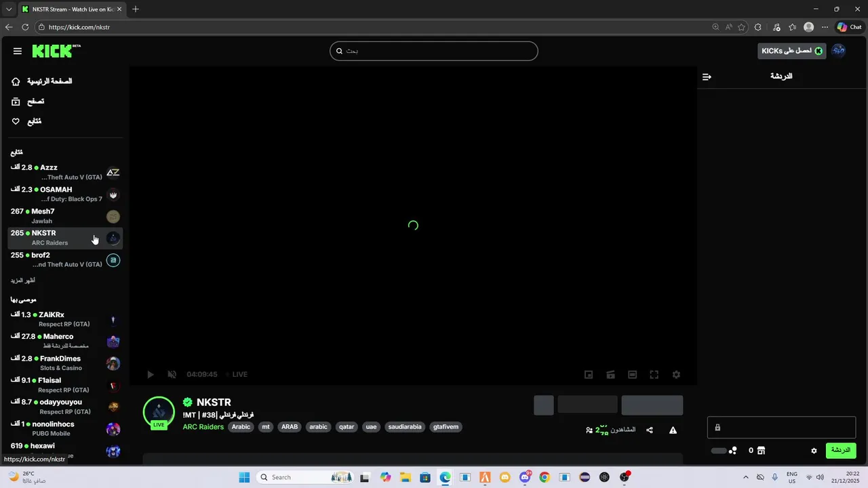This screenshot has height=488, width=868.
Task: Open brof2 channel in following list
Action: tap(65, 260)
